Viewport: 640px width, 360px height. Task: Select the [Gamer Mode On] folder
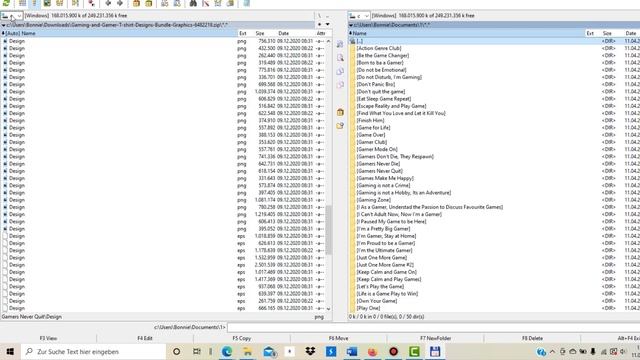click(x=377, y=149)
